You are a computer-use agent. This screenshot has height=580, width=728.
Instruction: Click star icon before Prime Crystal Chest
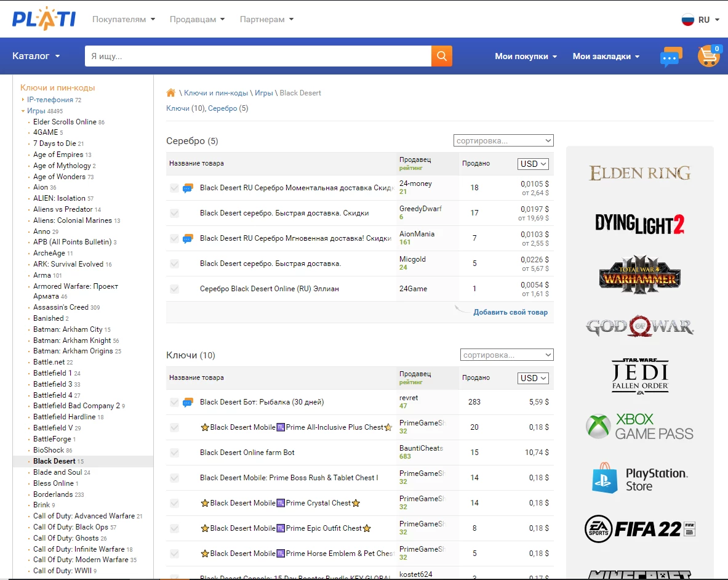pos(205,503)
